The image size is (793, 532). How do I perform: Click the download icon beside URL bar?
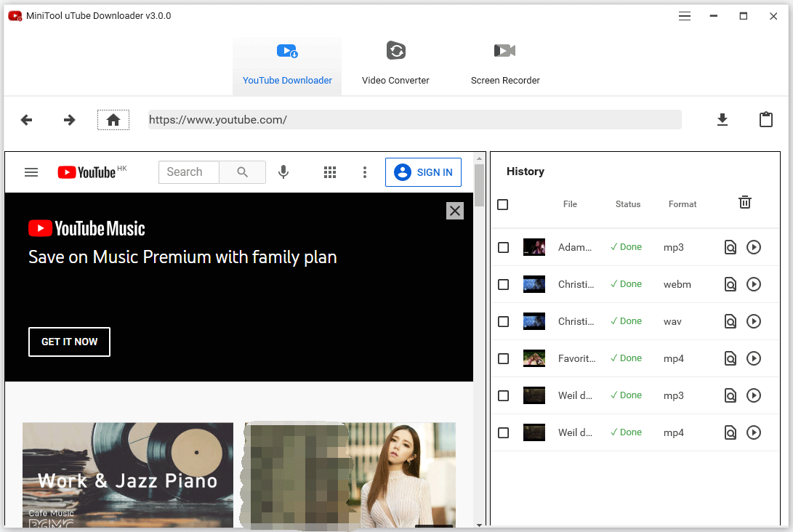[722, 120]
